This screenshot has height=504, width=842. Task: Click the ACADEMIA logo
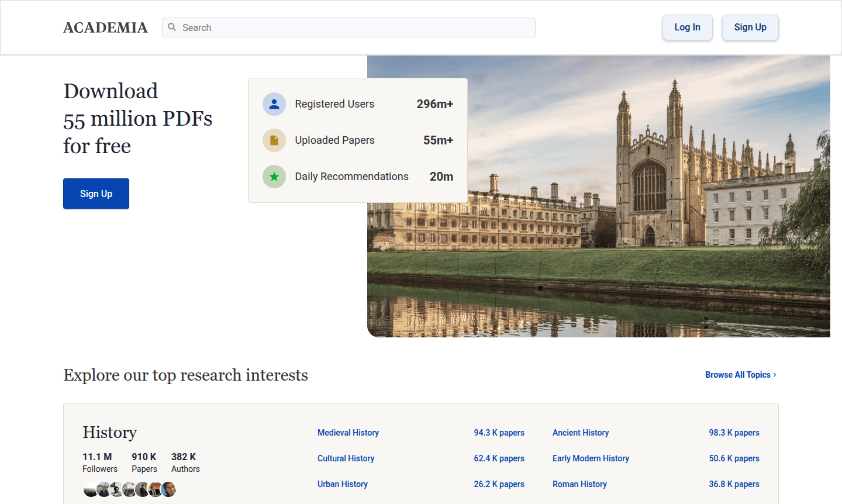tap(105, 27)
